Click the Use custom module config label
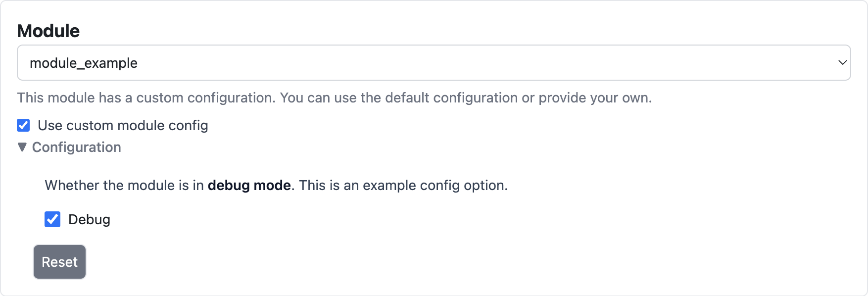The height and width of the screenshot is (296, 868). [122, 125]
